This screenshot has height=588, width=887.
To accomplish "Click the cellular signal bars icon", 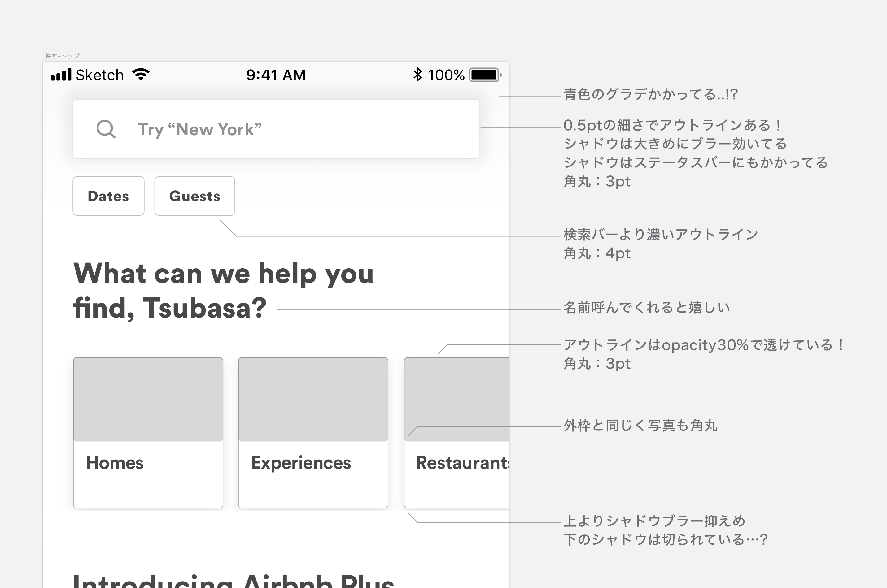I will pos(61,75).
